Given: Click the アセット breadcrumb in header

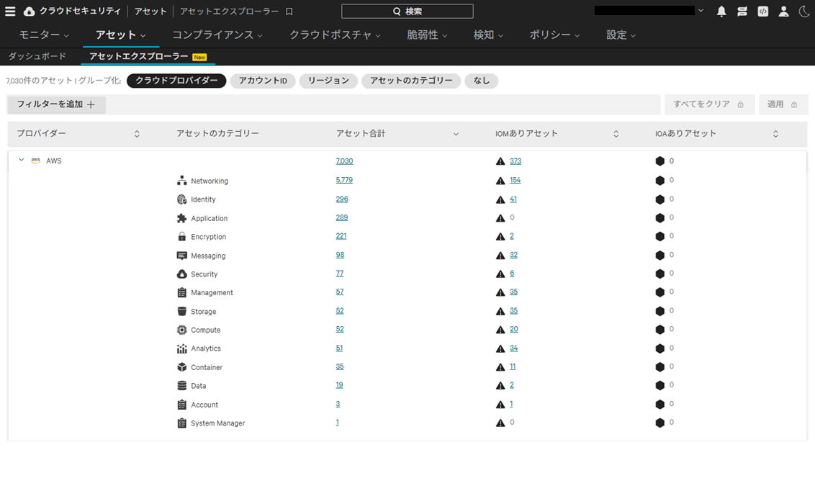Looking at the screenshot, I should 150,12.
